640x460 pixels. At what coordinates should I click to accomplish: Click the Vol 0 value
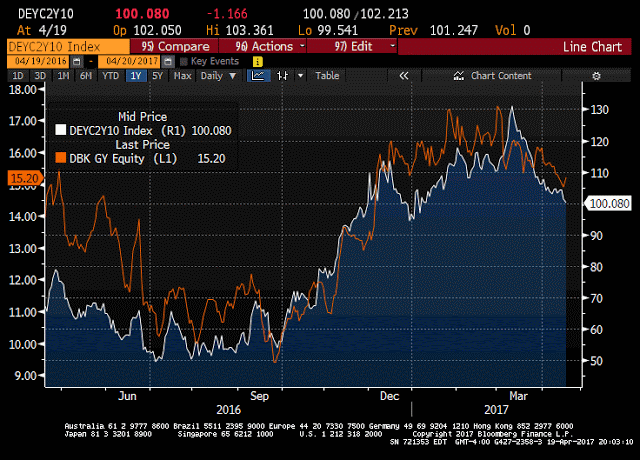coord(513,30)
